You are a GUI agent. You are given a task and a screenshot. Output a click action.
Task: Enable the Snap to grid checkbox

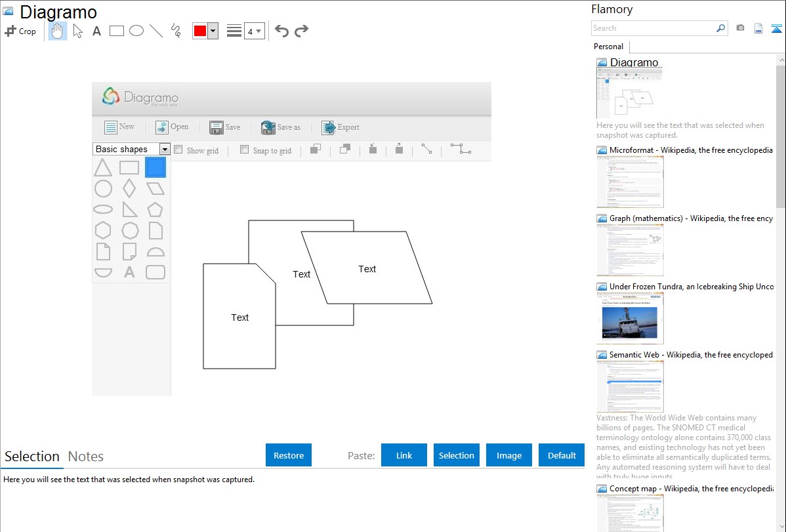245,150
